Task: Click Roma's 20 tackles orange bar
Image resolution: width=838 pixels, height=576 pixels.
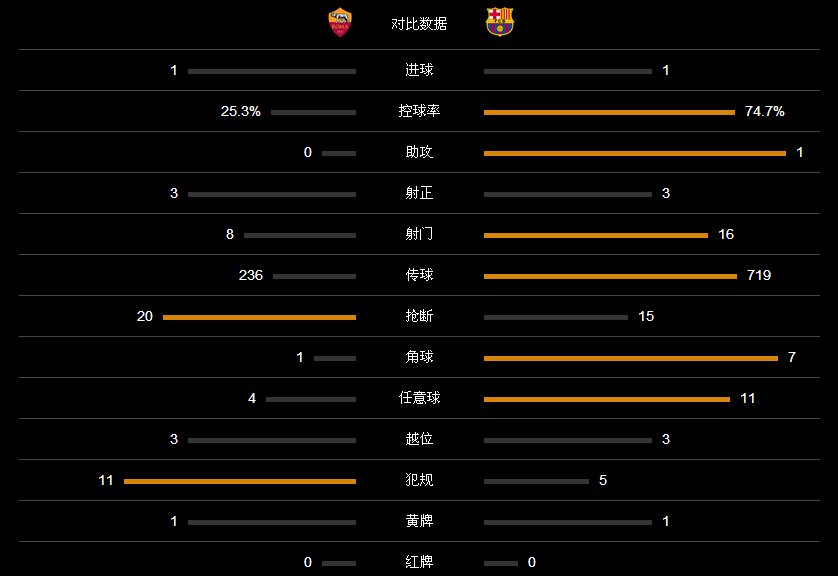Action: tap(259, 317)
